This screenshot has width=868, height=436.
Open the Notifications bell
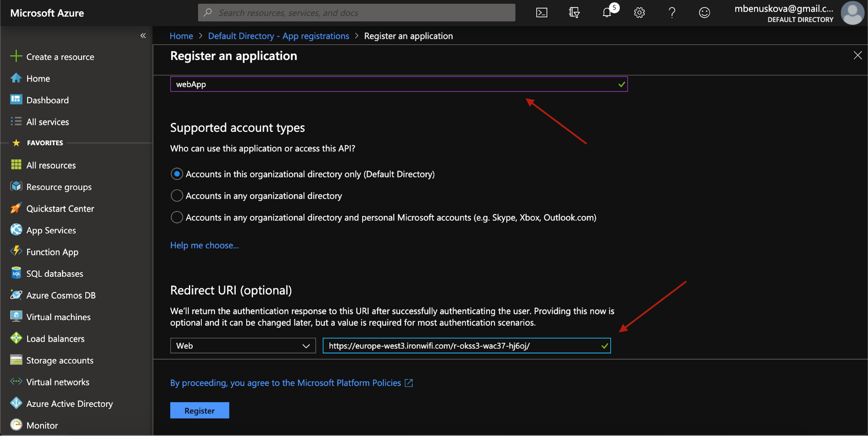607,13
